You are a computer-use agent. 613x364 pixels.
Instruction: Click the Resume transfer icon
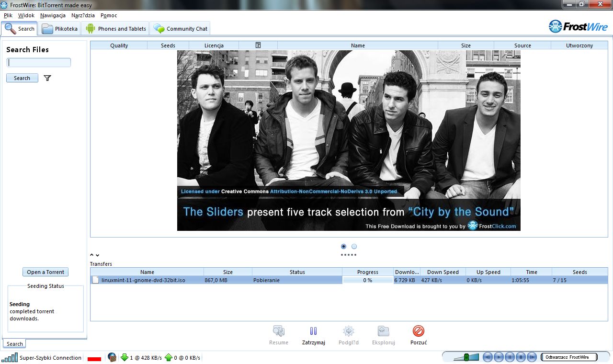[x=279, y=330]
